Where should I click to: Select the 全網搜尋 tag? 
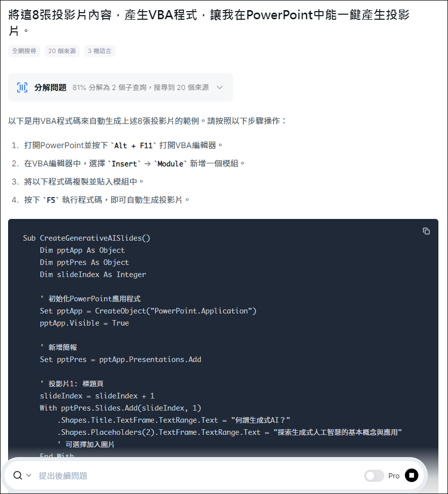[x=24, y=51]
